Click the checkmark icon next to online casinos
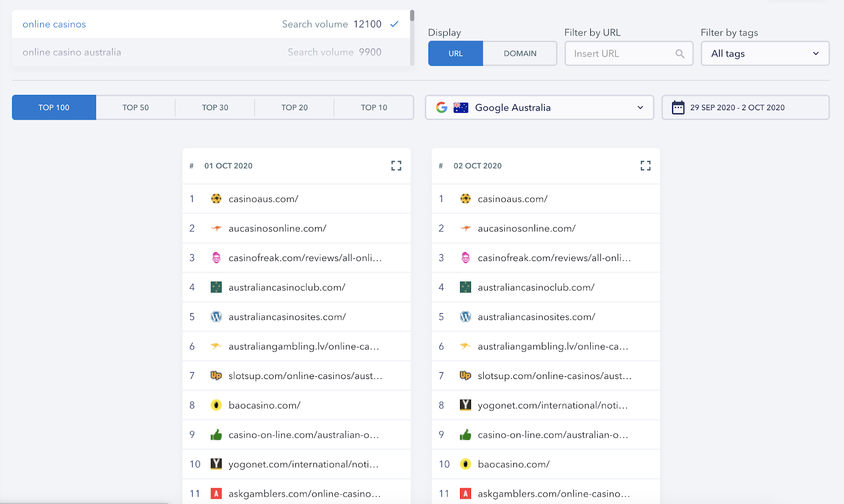 (x=394, y=24)
